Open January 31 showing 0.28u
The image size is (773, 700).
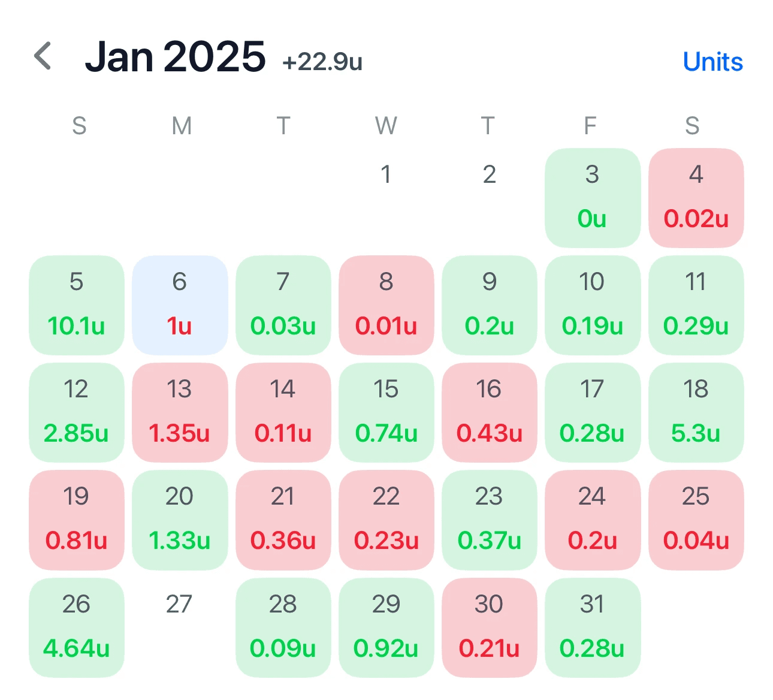(593, 627)
